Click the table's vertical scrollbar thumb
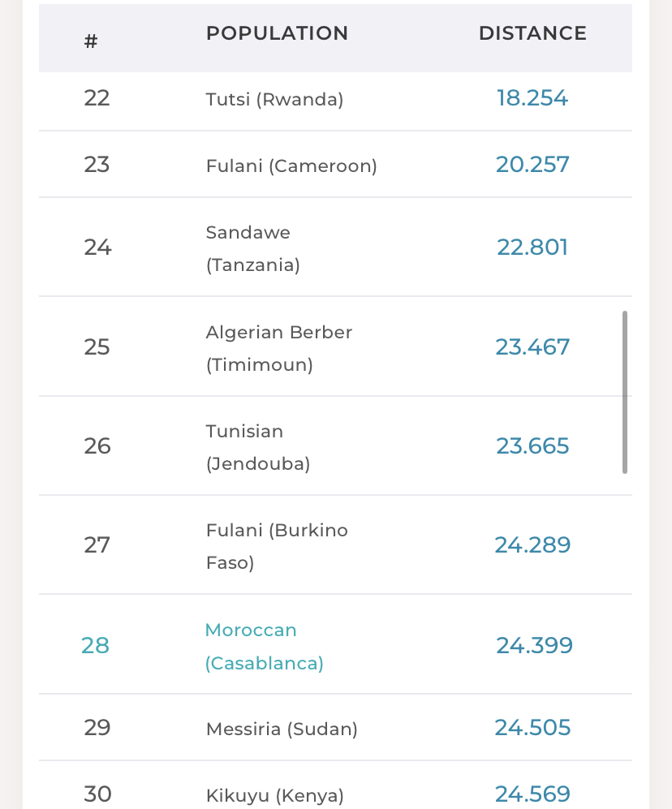This screenshot has height=809, width=672. (625, 392)
